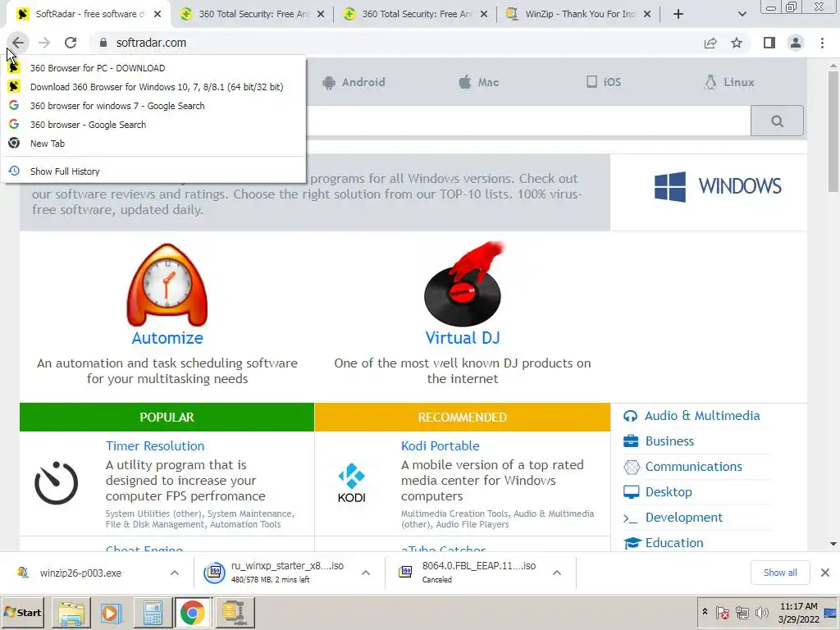Click the POPULAR section header
The width and height of the screenshot is (840, 630).
click(167, 418)
